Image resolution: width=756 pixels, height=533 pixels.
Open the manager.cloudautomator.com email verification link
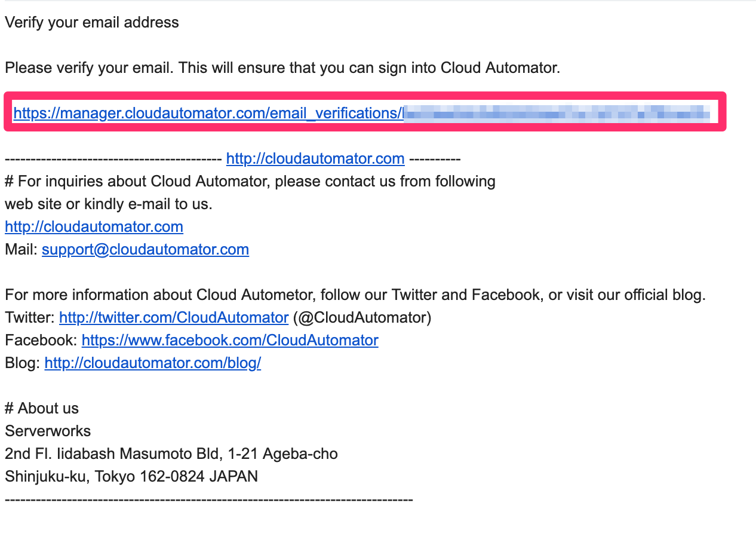[208, 112]
